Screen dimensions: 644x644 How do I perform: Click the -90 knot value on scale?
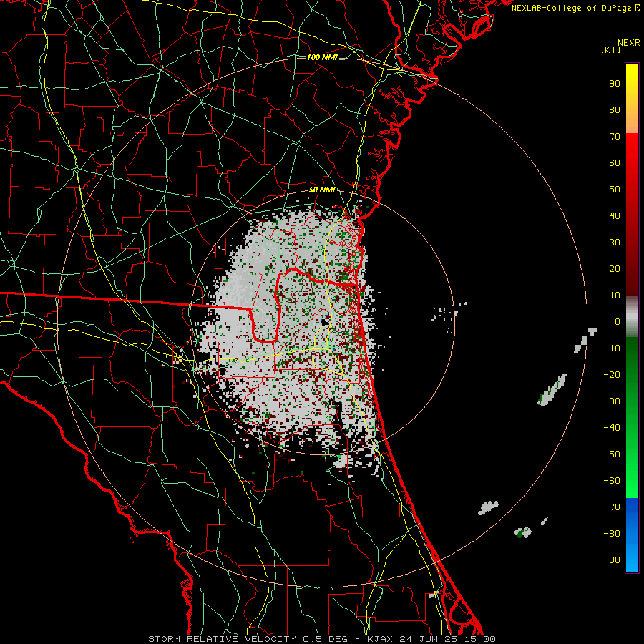click(612, 560)
